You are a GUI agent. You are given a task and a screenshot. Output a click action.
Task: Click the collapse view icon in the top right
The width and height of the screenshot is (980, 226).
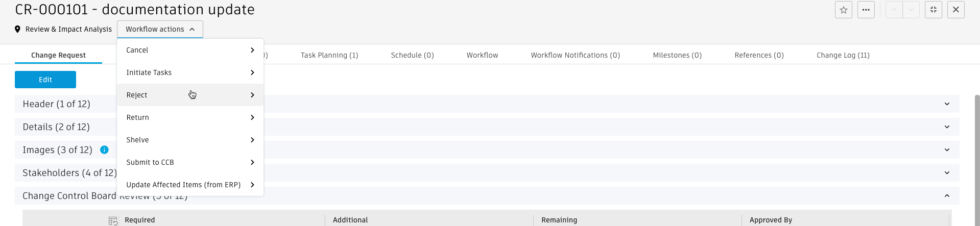point(933,10)
